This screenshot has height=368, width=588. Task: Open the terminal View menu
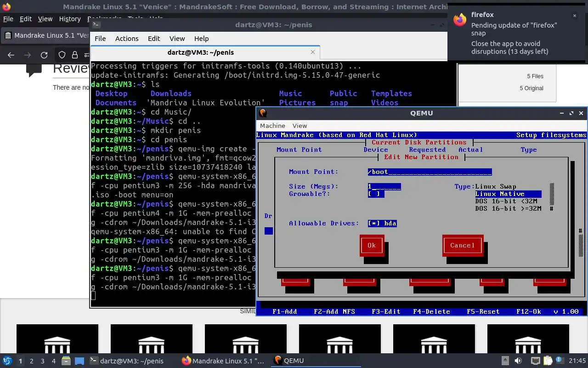click(x=177, y=39)
